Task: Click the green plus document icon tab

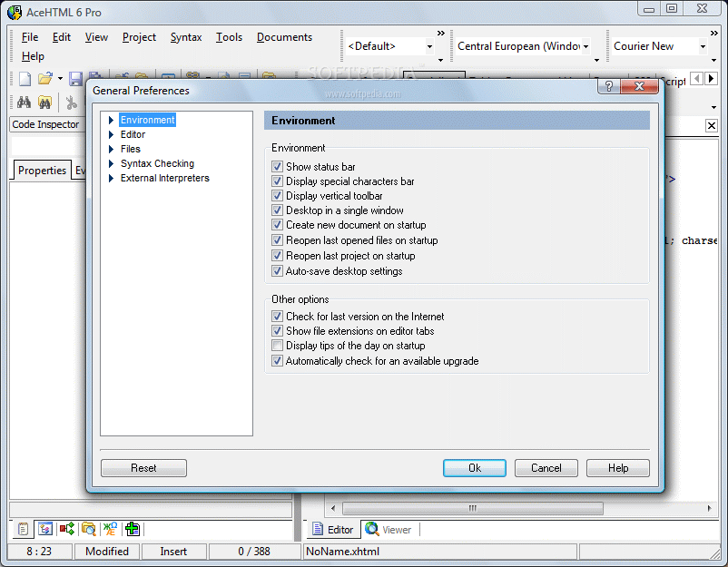Action: coord(133,529)
